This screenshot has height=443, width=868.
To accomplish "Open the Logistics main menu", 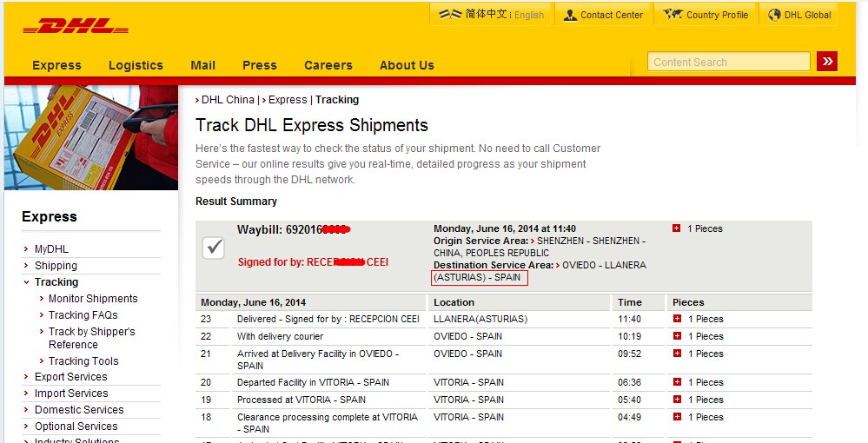I will tap(136, 65).
